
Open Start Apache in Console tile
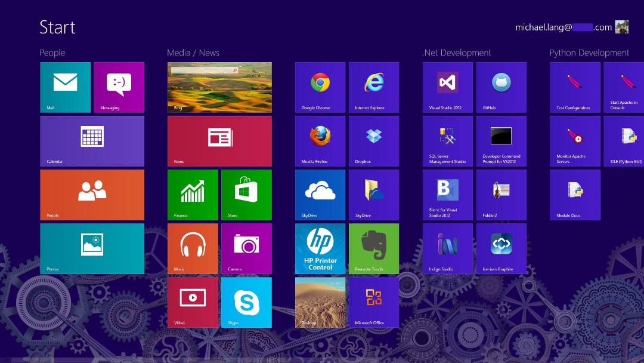coord(624,87)
